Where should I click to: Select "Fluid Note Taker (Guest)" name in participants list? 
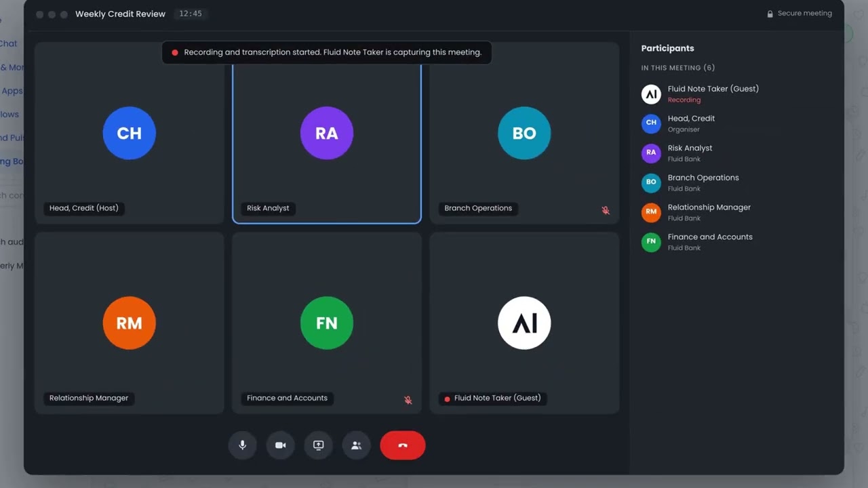pos(713,89)
